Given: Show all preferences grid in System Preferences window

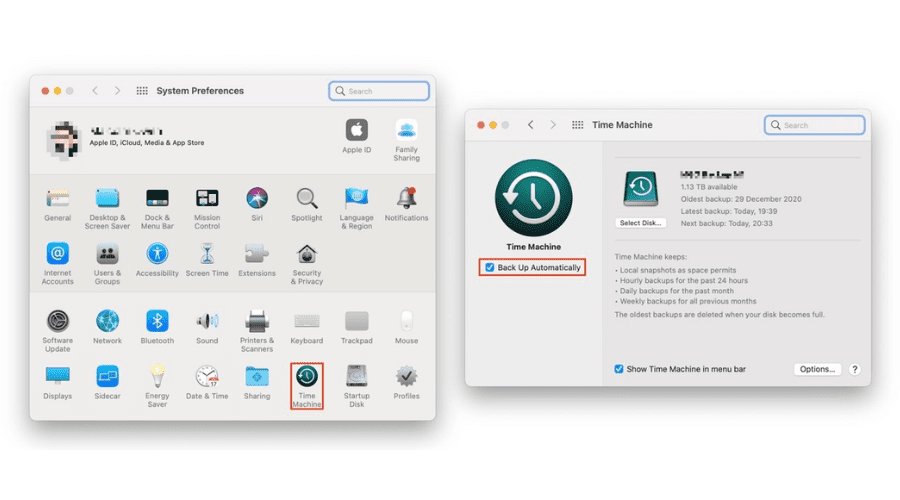Looking at the screenshot, I should click(142, 91).
